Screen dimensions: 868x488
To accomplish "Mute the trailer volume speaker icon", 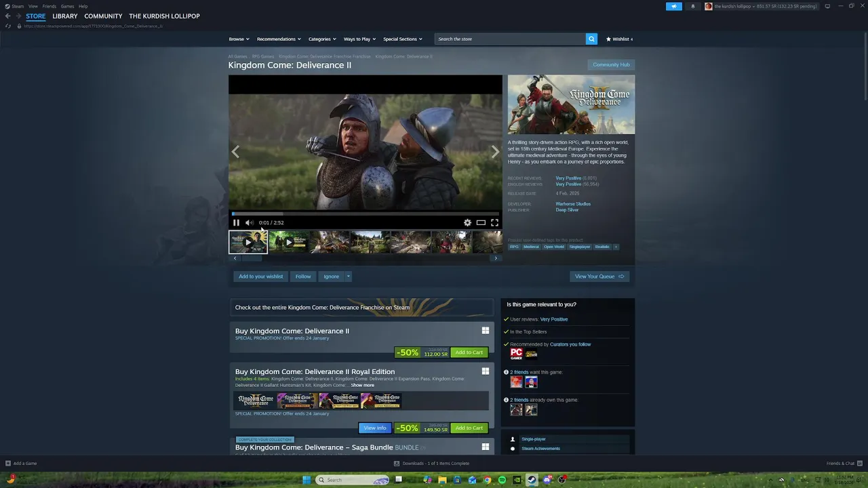I will (249, 222).
